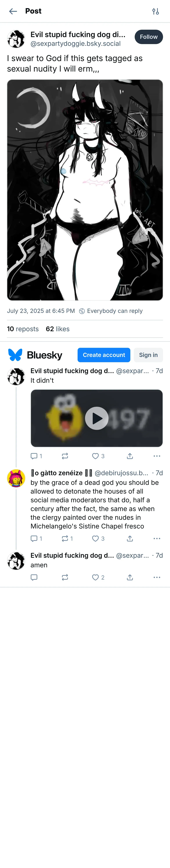Repost the "It didn't" reply
The image size is (170, 868).
(x=65, y=456)
